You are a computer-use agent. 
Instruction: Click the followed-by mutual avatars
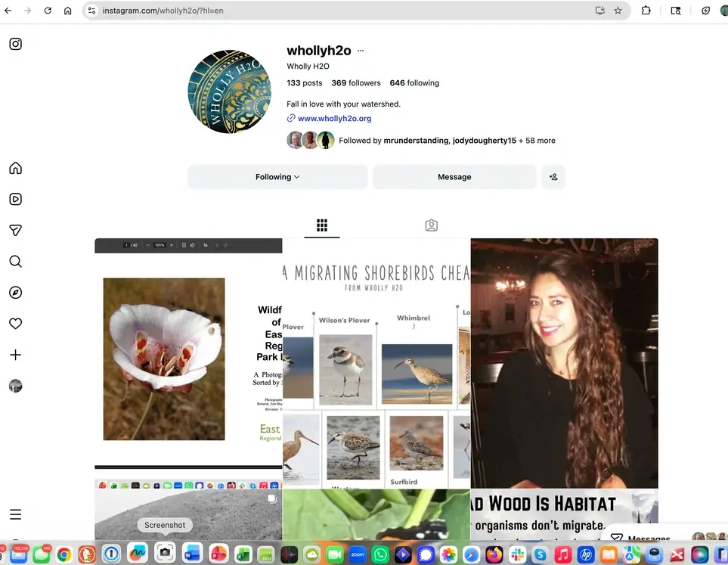[310, 141]
